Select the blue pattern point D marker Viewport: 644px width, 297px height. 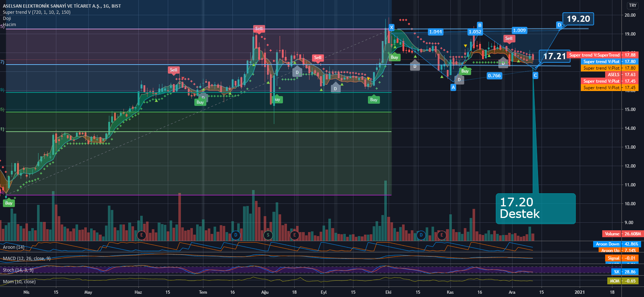point(559,25)
